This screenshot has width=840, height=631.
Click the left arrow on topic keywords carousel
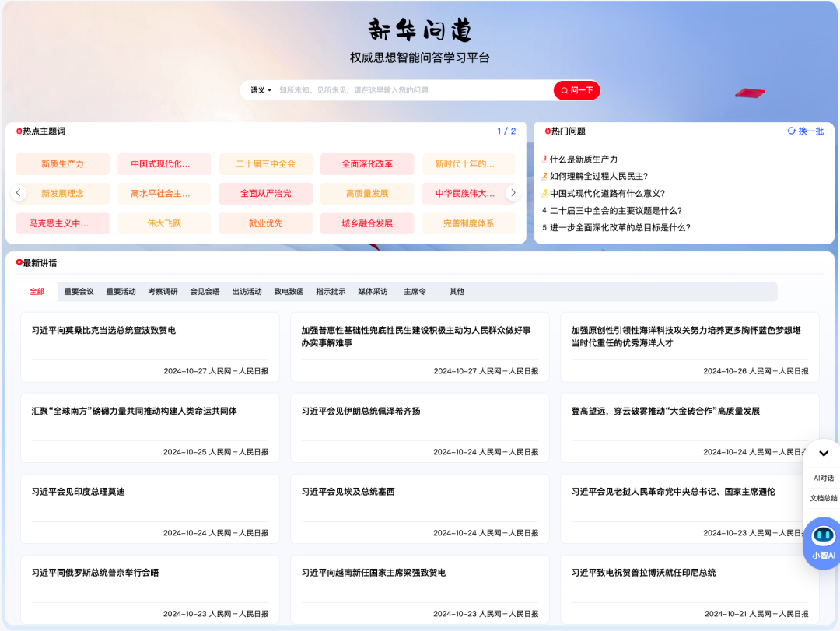pos(18,192)
